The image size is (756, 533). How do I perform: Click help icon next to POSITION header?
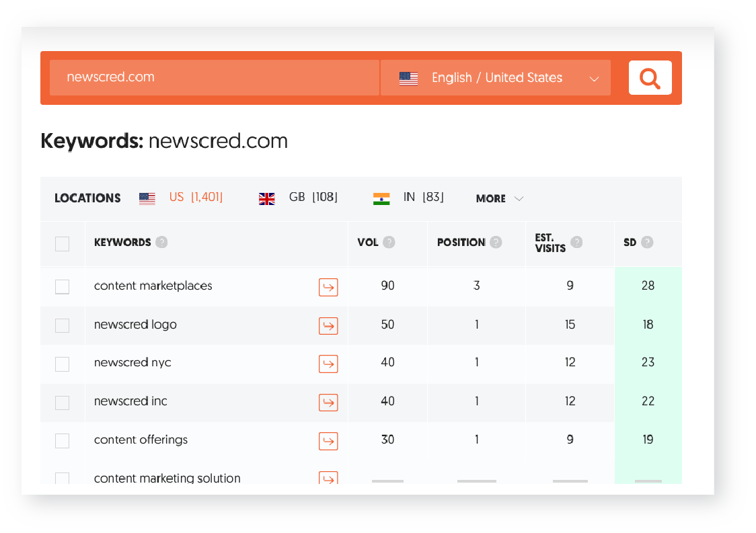(496, 243)
